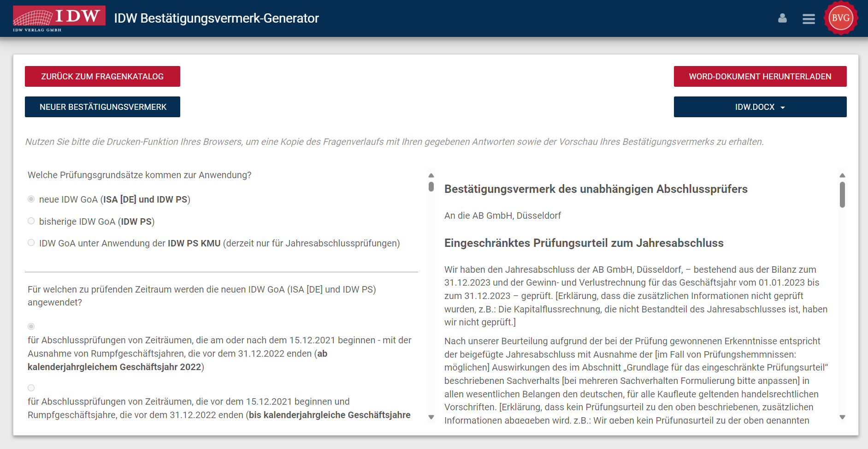
Task: Select neue IDW GoA (ISA [DE]) radio
Action: click(31, 199)
